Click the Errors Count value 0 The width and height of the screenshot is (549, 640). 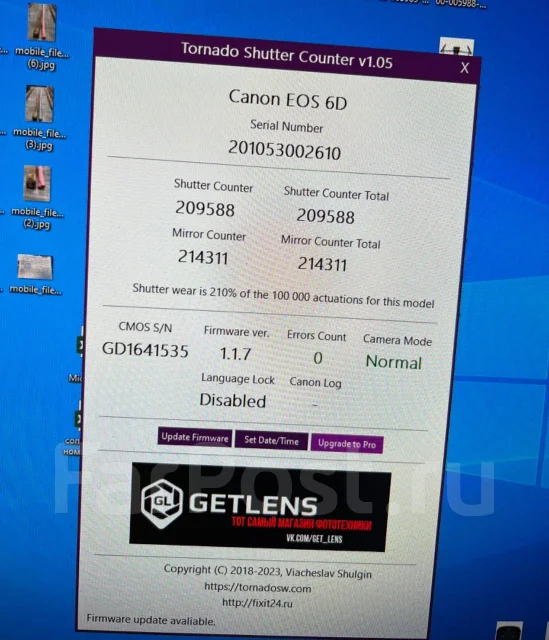point(318,358)
